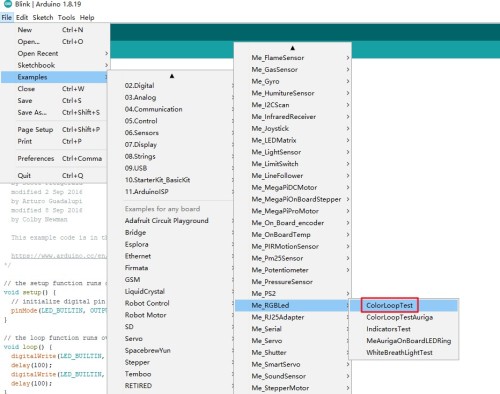Open Servo examples in Examples list
Image resolution: width=500 pixels, height=394 pixels.
[x=171, y=339]
